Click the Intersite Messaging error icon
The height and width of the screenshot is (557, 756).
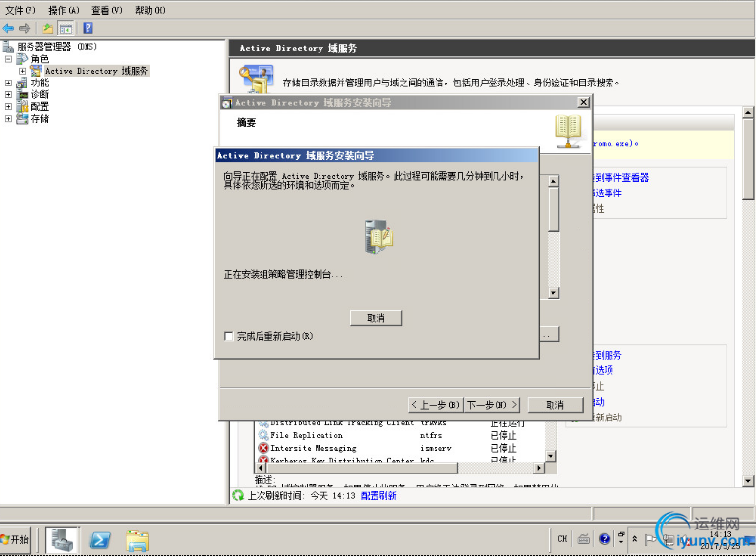click(263, 448)
